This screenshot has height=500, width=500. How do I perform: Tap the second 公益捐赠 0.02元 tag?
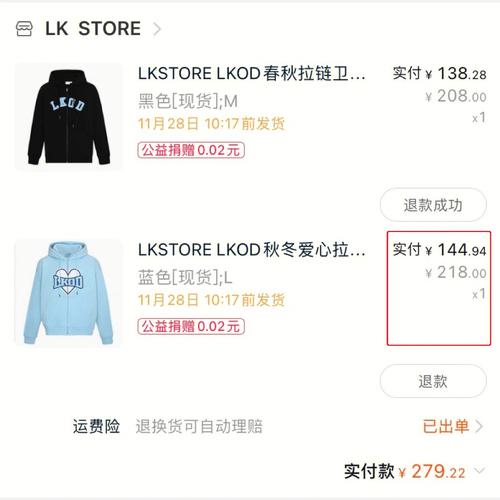[x=191, y=326]
